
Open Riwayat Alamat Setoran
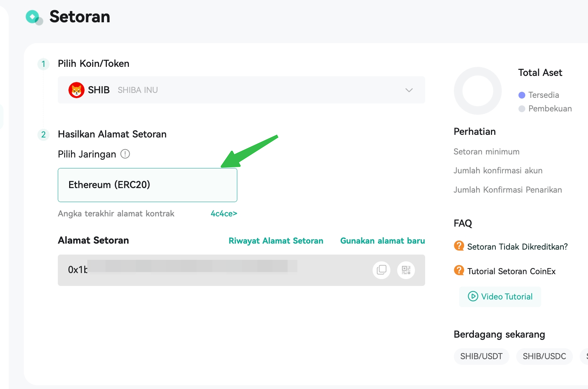point(276,241)
